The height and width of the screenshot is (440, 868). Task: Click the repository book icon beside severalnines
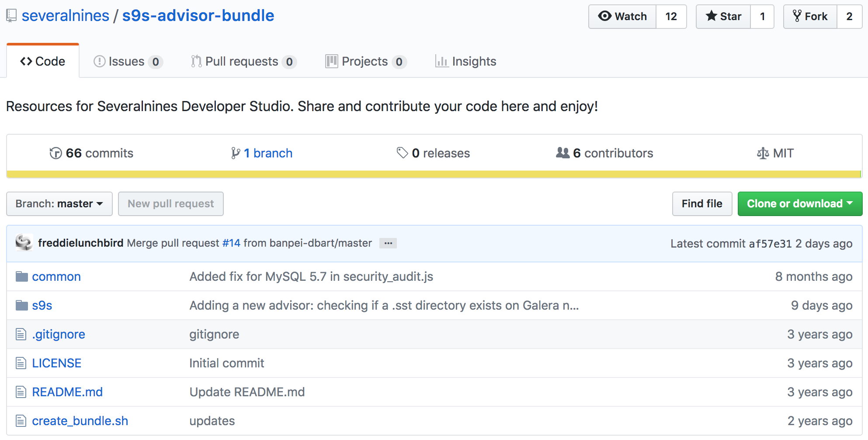coord(11,16)
